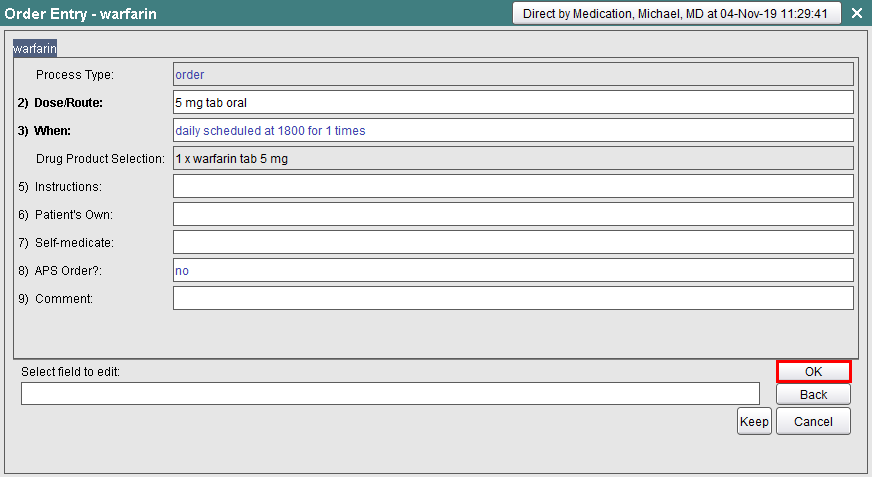Click the Keep button
Screen dimensions: 872x477
(754, 421)
